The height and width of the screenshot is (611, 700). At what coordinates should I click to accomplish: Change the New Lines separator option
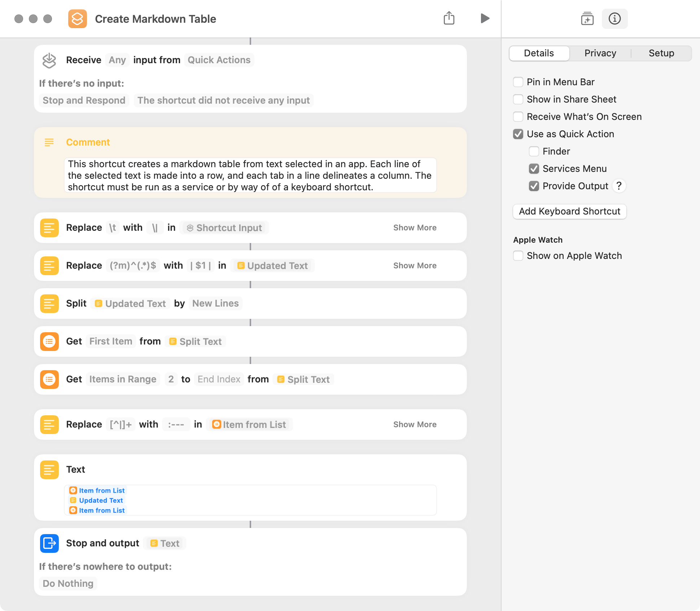pyautogui.click(x=215, y=303)
